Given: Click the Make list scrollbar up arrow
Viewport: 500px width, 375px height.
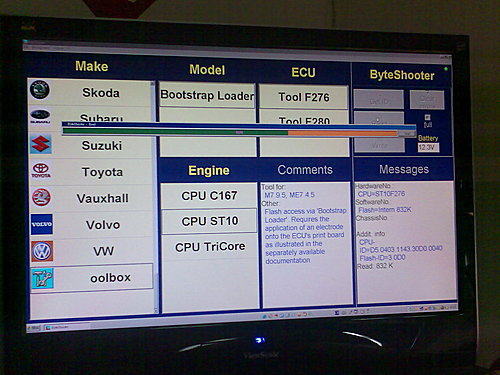Looking at the screenshot, I should (153, 84).
